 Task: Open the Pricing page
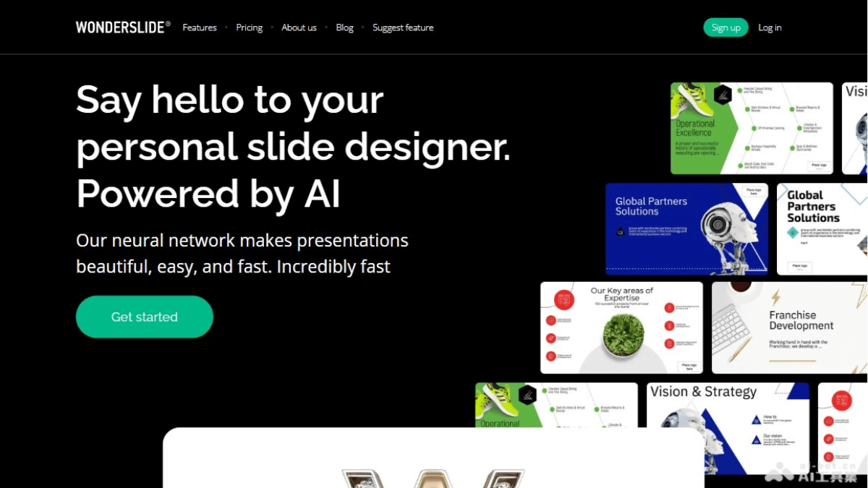click(x=249, y=27)
